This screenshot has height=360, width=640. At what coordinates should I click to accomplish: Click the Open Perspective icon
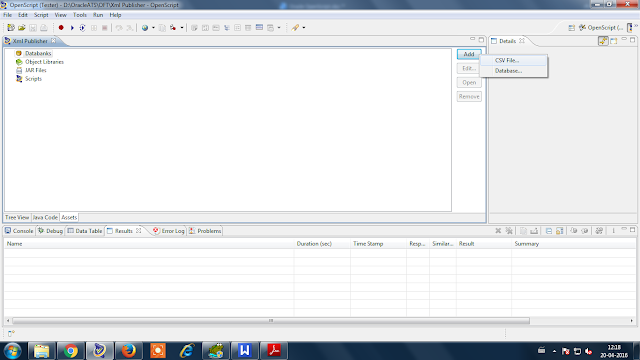(571, 28)
